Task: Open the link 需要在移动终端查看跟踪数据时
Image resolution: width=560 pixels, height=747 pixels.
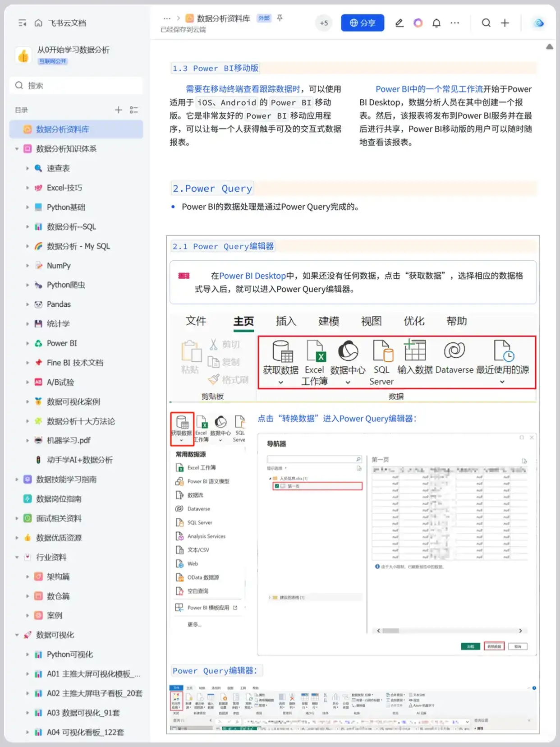Action: (243, 89)
